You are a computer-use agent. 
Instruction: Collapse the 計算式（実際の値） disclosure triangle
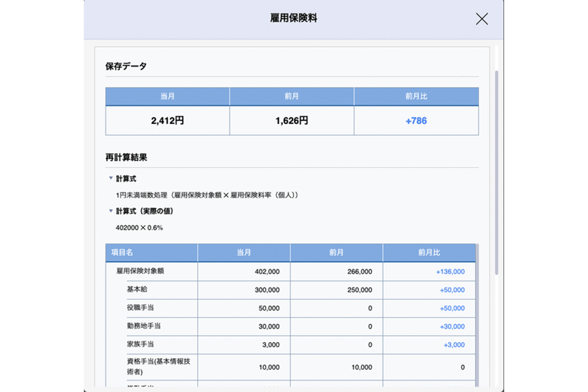pyautogui.click(x=111, y=211)
